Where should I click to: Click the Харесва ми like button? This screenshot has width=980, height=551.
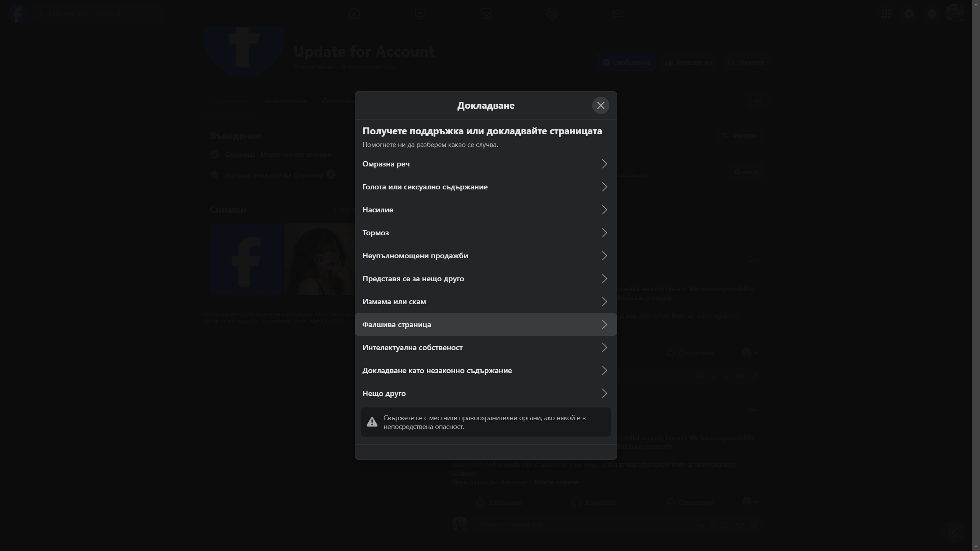click(689, 62)
